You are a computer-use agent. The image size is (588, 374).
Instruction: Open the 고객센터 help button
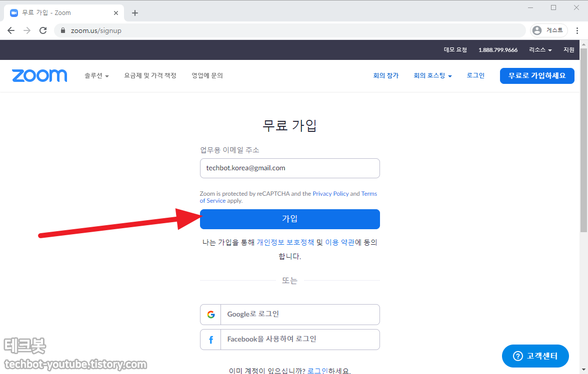(535, 356)
